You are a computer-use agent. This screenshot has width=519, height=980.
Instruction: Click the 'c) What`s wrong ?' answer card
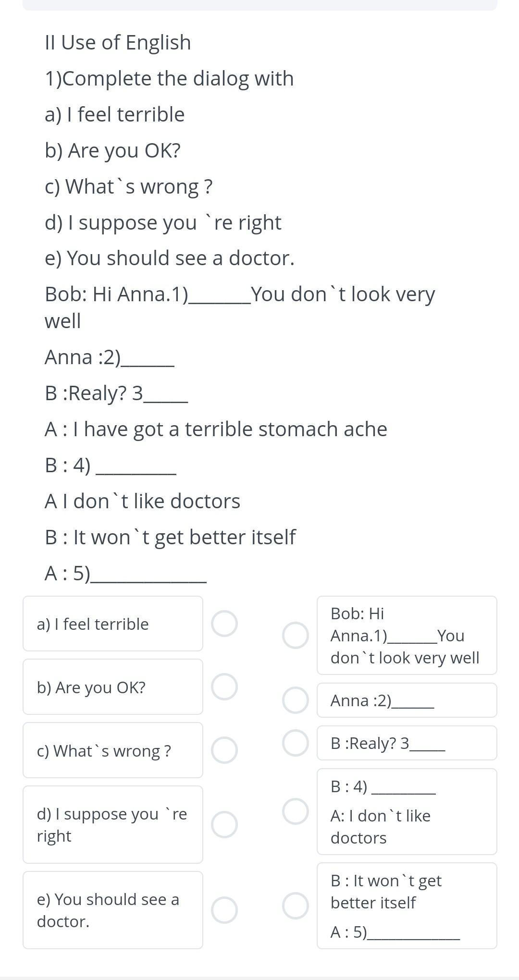112,750
